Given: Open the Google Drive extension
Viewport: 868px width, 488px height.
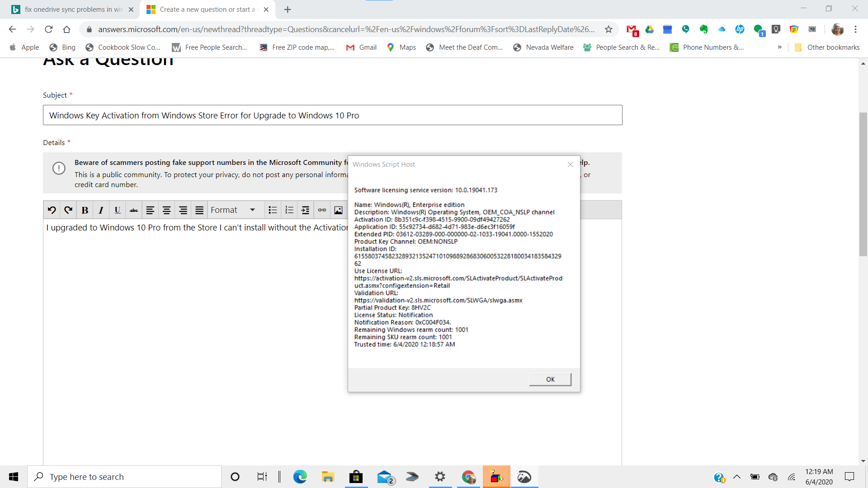Looking at the screenshot, I should [650, 29].
